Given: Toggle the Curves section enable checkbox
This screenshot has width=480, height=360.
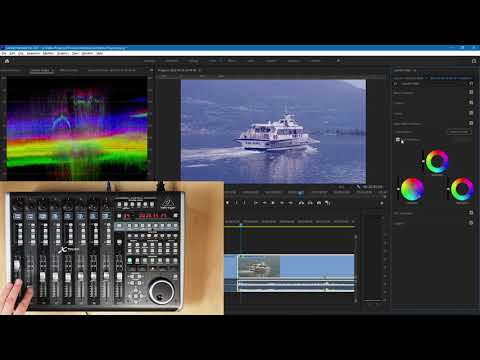Looking at the screenshot, I should [x=471, y=113].
